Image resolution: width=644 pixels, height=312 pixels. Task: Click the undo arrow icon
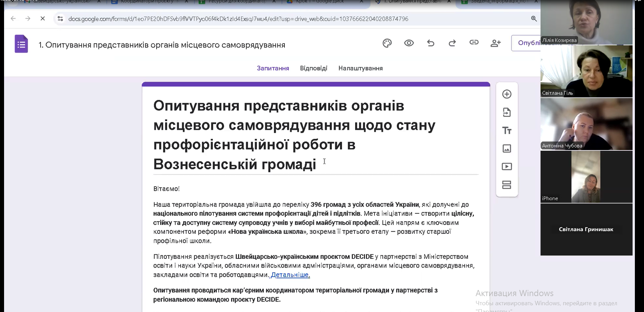tap(431, 43)
